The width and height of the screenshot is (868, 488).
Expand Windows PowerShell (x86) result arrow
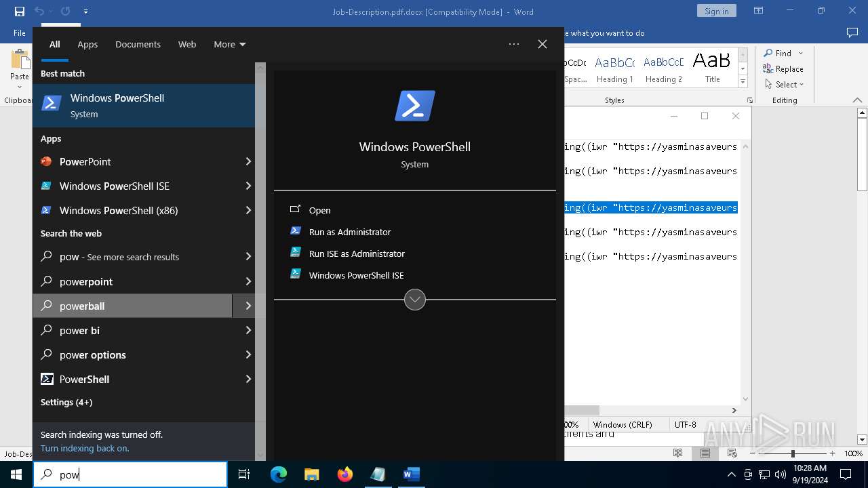pyautogui.click(x=248, y=210)
